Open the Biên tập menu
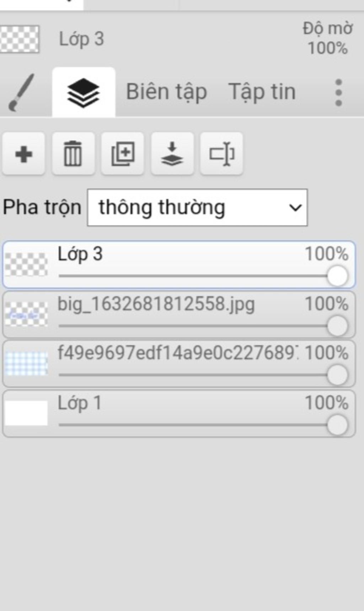Viewport: 364px width, 611px height. [167, 92]
